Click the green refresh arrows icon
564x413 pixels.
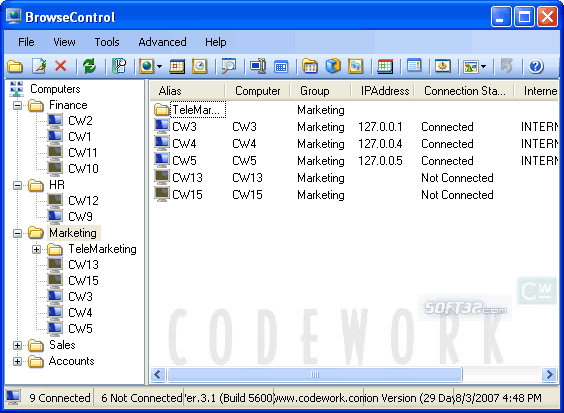(89, 66)
